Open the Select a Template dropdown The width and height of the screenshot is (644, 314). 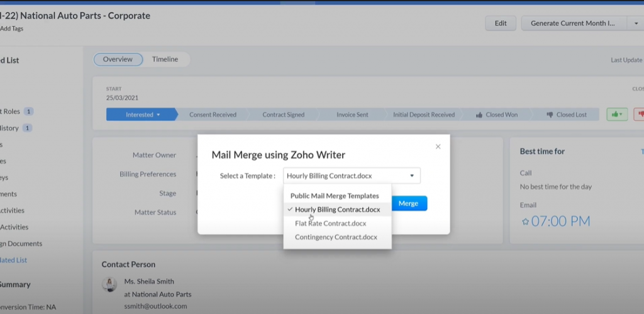coord(352,176)
